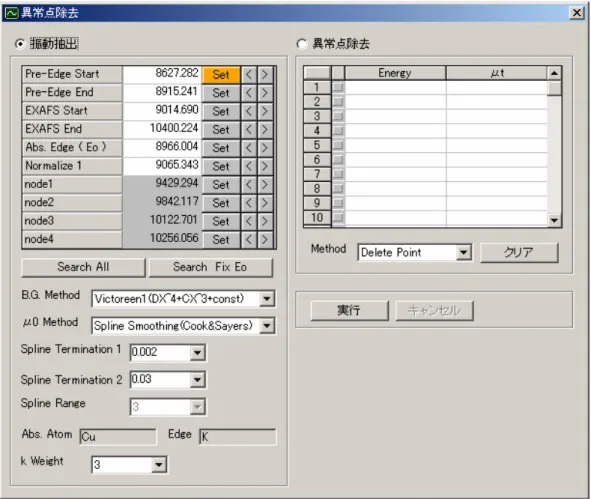Increase EXAFS End with right arrow
591x499 pixels.
(265, 130)
